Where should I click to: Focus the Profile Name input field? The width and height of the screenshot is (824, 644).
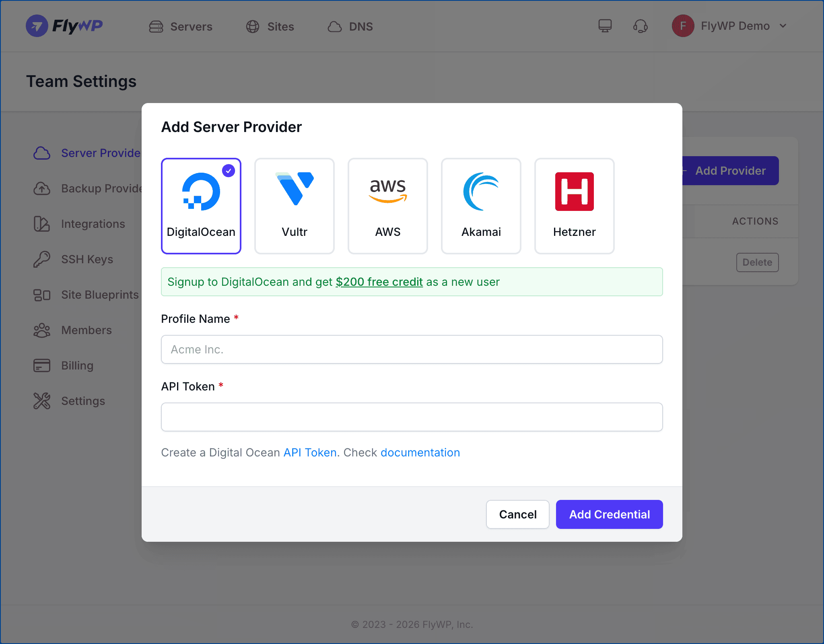[x=412, y=349]
